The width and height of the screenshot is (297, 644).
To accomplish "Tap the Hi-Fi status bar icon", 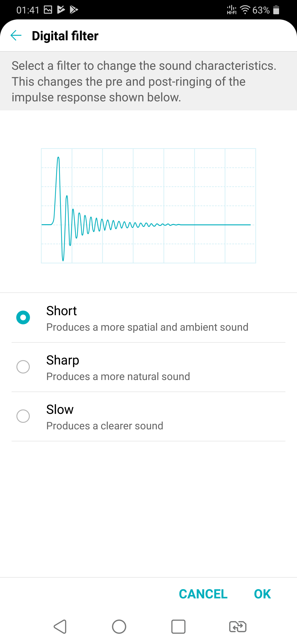I will 232,10.
